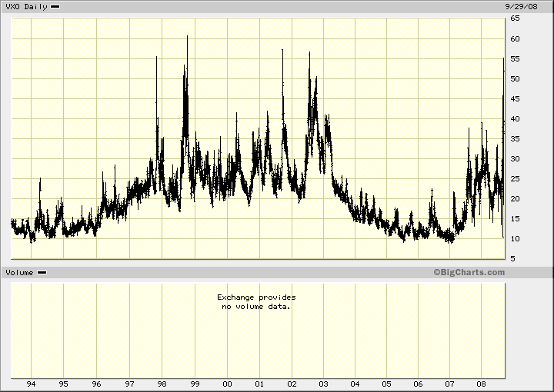Click the 95 year label on the time axis
The image size is (554, 392).
click(x=64, y=384)
